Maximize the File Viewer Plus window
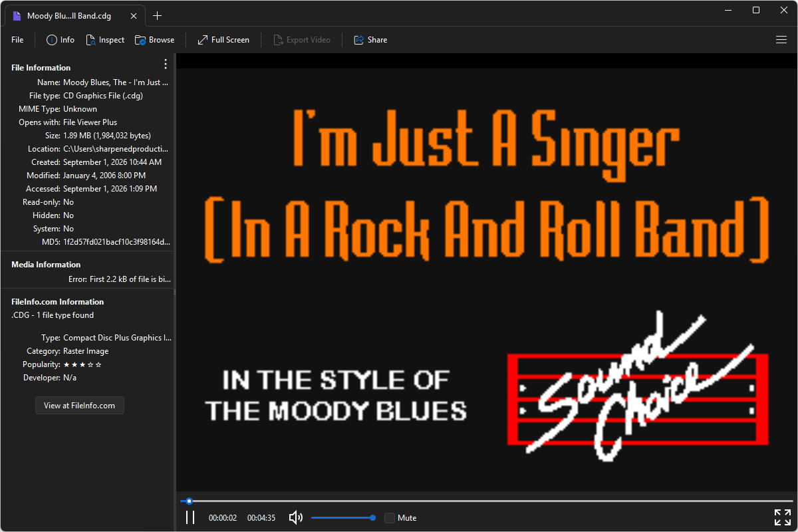 click(756, 10)
